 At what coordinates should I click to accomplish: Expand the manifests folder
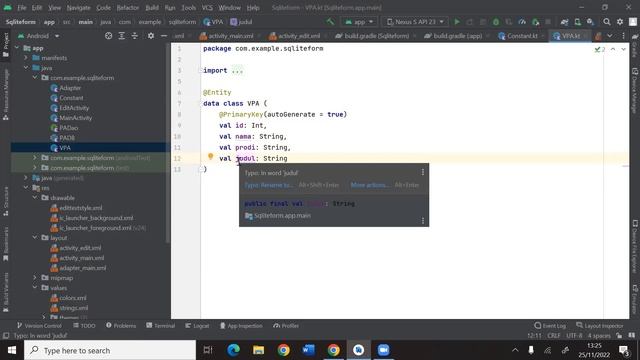click(26, 58)
